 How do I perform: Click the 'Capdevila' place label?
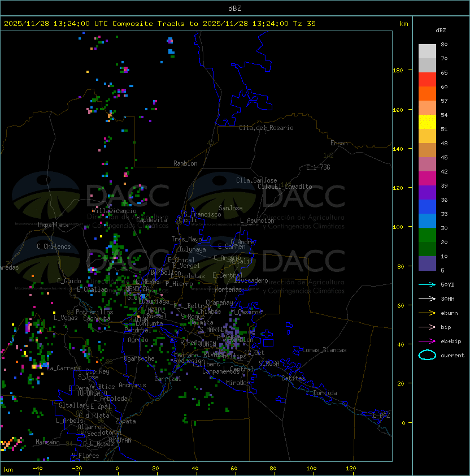151,220
